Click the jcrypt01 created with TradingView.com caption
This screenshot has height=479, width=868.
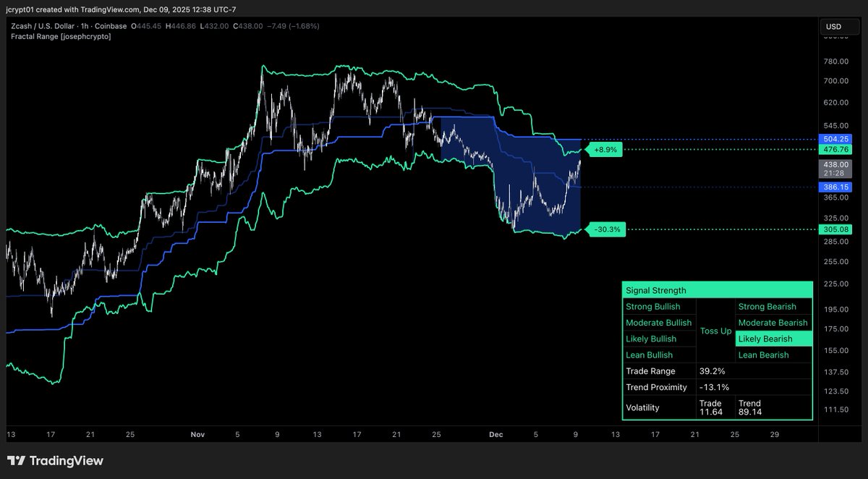(x=121, y=9)
